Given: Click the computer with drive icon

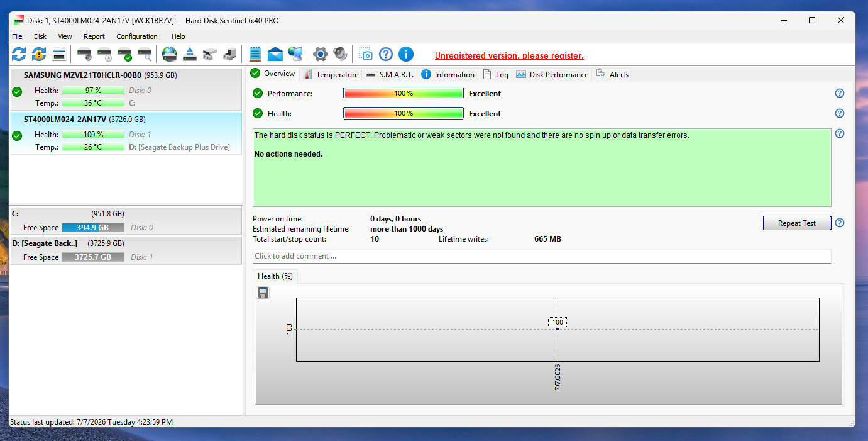Looking at the screenshot, I should (x=230, y=54).
